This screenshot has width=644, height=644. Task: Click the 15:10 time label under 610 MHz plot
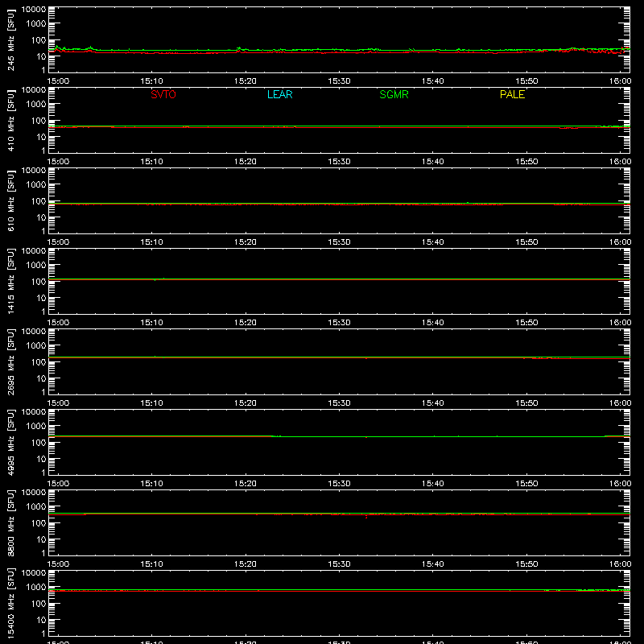(151, 242)
